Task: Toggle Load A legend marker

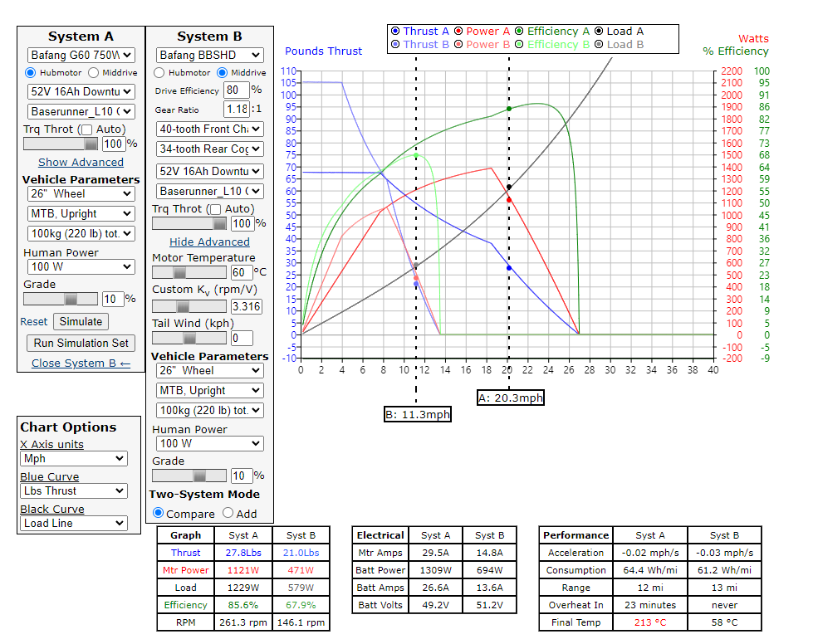Action: point(599,32)
